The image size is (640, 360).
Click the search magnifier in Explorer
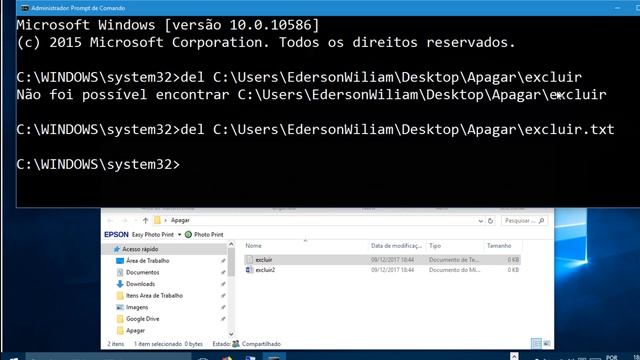point(542,220)
